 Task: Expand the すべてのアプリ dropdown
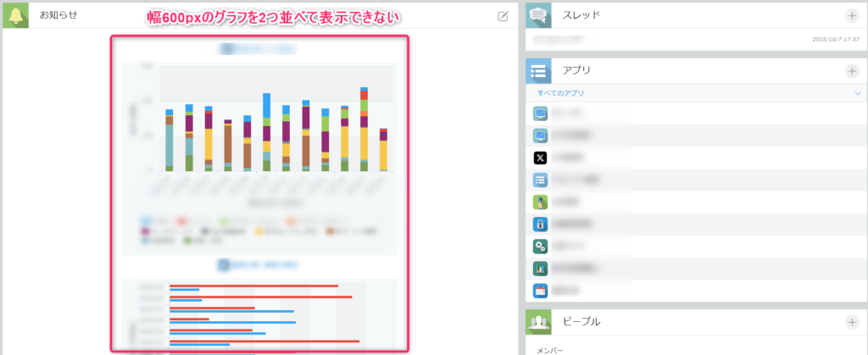(855, 93)
